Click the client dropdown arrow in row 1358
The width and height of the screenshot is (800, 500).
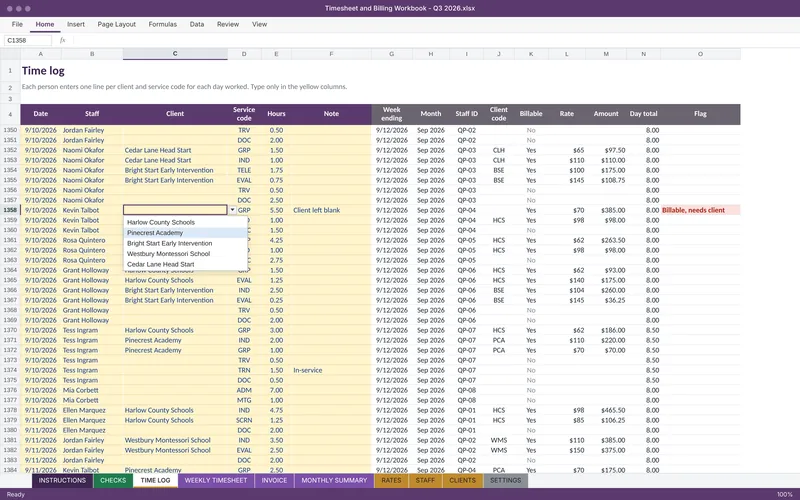tap(232, 210)
